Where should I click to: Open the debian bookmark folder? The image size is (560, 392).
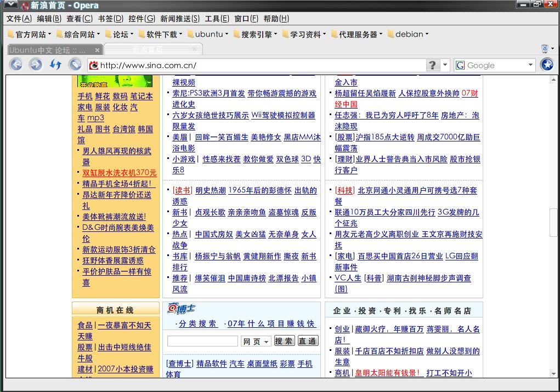click(408, 35)
